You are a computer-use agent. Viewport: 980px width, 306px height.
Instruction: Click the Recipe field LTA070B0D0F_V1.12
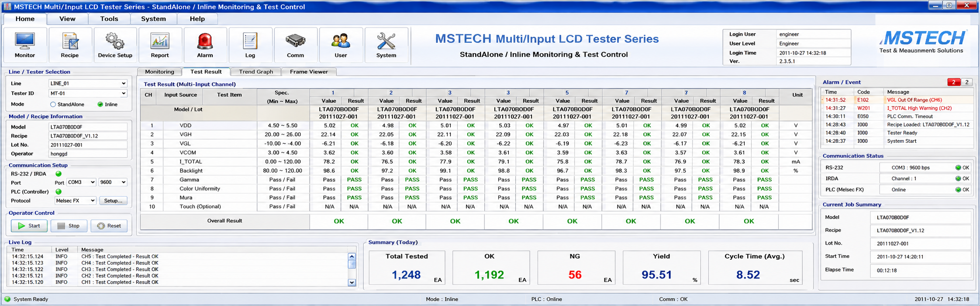point(88,136)
